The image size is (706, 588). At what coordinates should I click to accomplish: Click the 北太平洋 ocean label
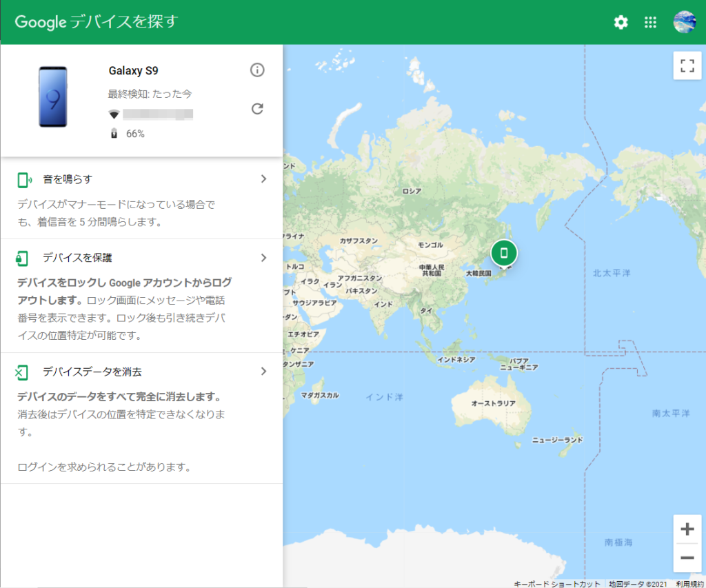click(x=612, y=273)
